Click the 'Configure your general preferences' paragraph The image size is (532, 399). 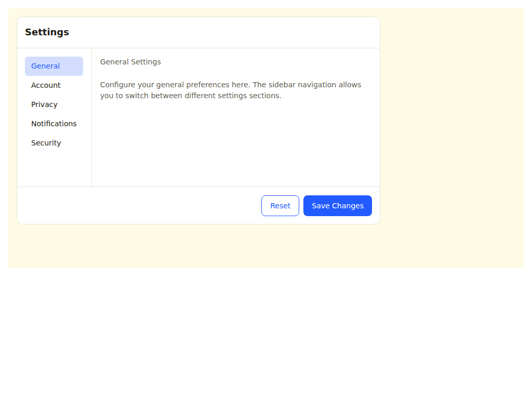(231, 90)
